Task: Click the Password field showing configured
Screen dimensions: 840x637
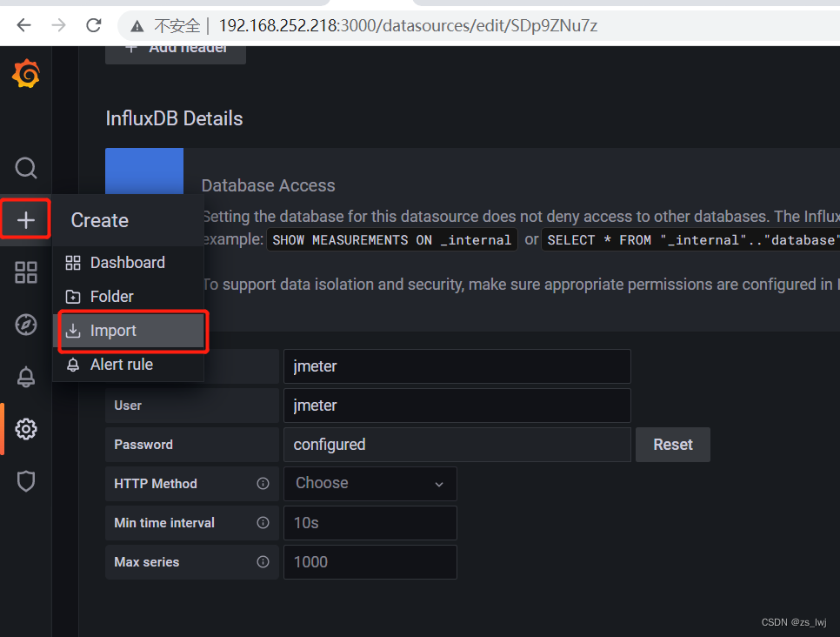Action: point(457,445)
